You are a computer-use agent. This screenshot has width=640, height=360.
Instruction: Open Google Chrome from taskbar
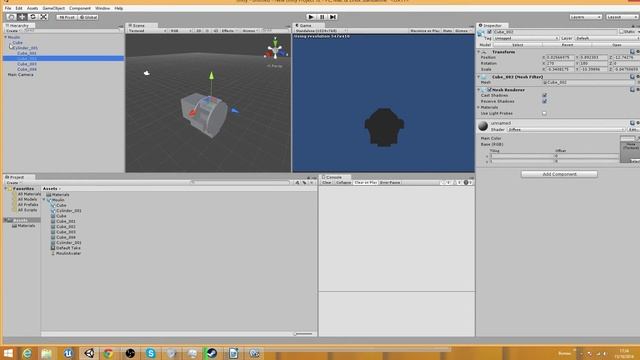coord(108,353)
